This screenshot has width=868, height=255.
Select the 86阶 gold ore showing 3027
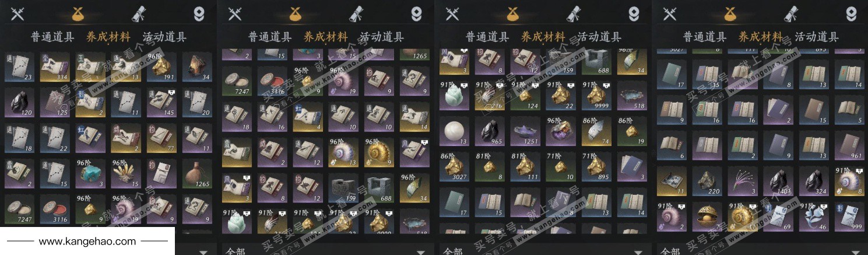[455, 167]
